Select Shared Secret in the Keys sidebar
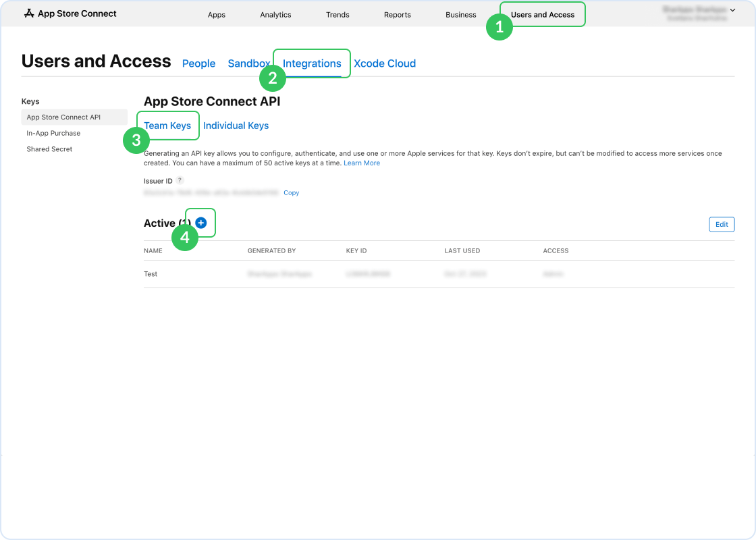Viewport: 756px width, 540px height. coord(49,148)
